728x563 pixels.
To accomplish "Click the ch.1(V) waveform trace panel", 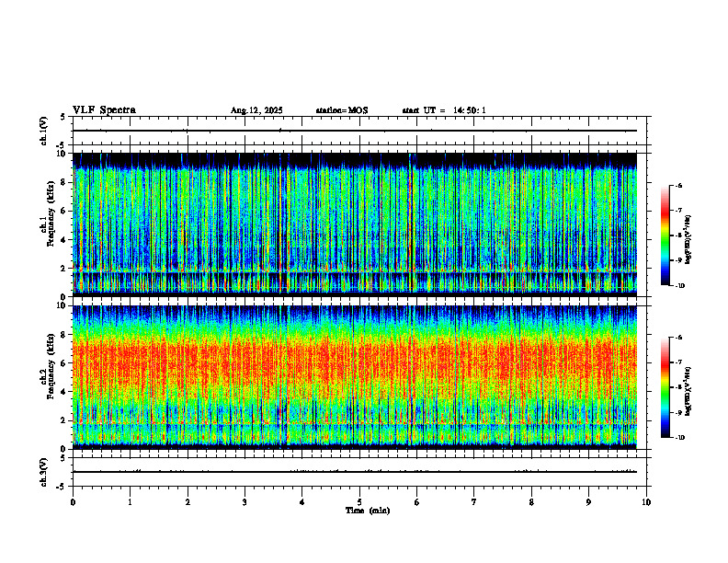I will [359, 131].
